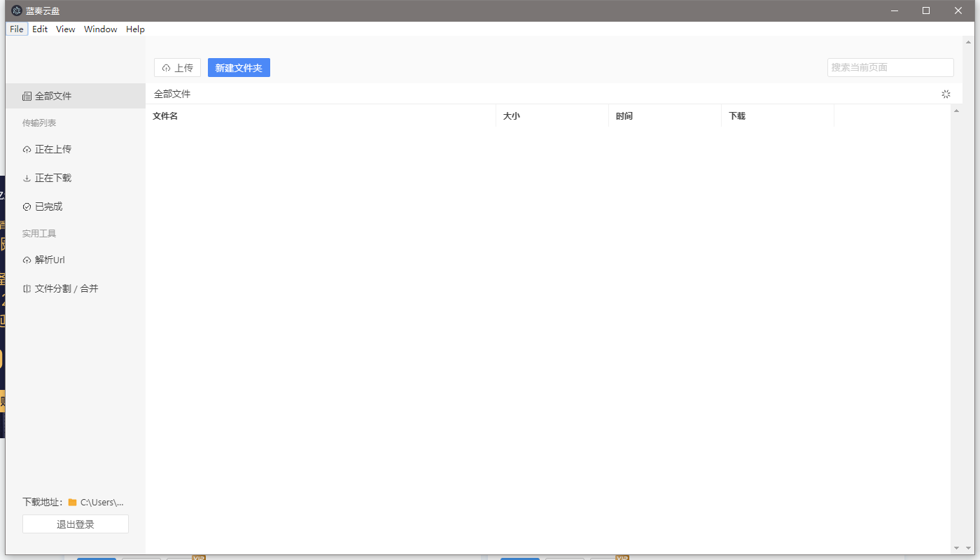
Task: Minimize the 蓝奏云盘 window
Action: [x=894, y=10]
